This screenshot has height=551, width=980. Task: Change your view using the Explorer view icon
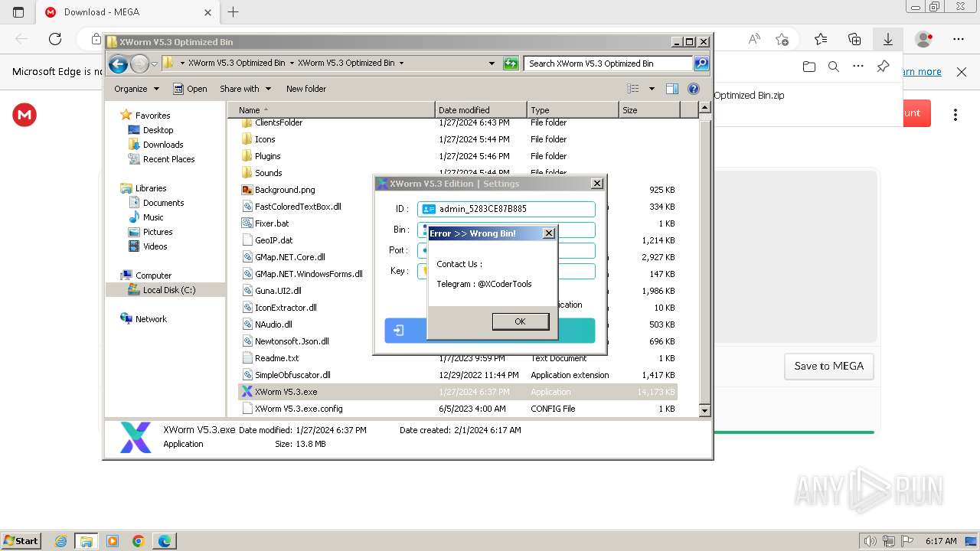point(633,89)
